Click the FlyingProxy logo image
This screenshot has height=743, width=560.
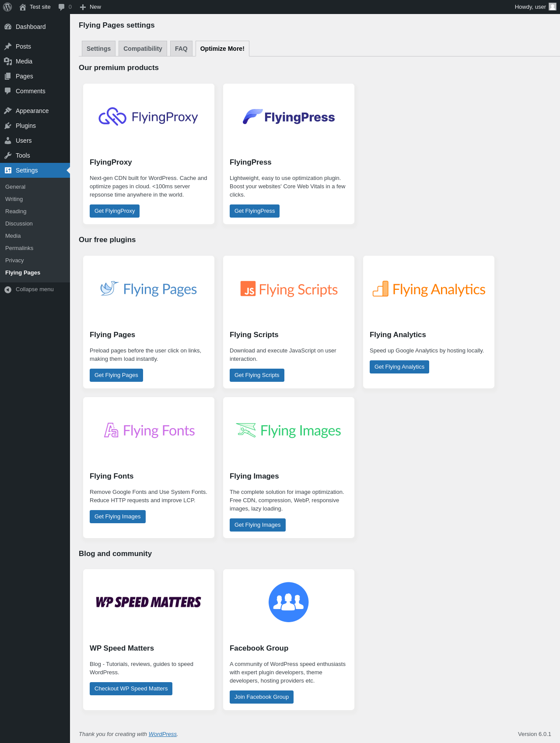point(148,117)
